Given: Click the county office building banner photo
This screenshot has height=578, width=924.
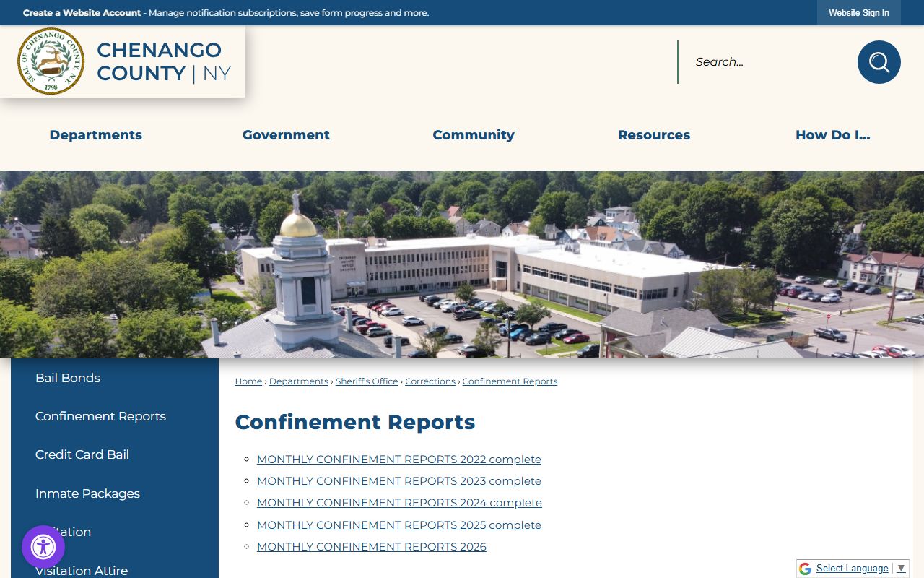Looking at the screenshot, I should point(462,264).
